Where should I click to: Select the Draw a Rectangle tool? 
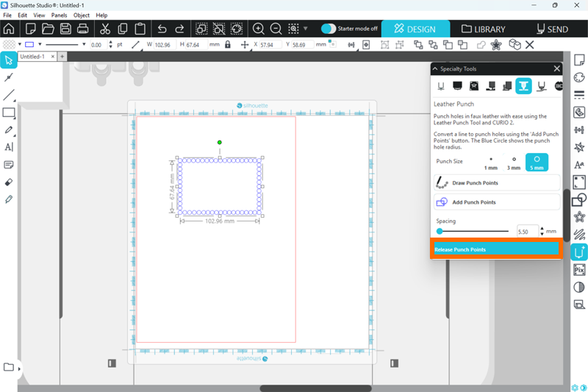click(9, 113)
